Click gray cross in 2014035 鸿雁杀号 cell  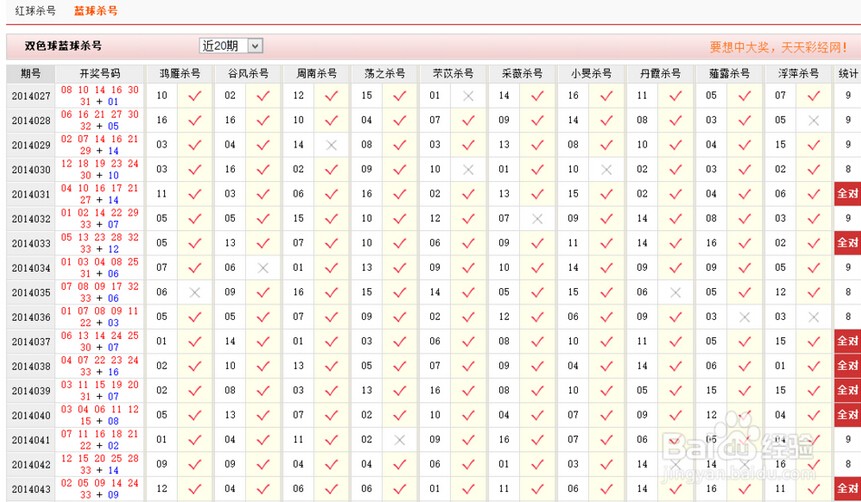pos(195,293)
